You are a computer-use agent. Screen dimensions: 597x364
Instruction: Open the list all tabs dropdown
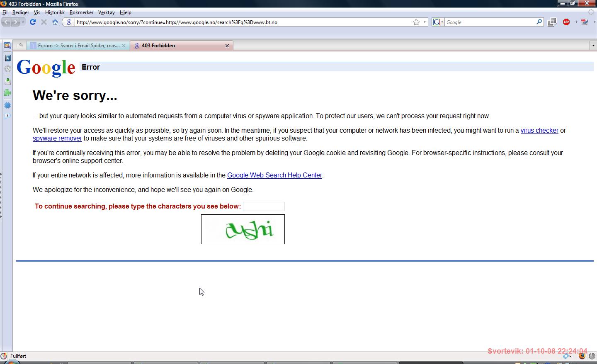coord(593,46)
